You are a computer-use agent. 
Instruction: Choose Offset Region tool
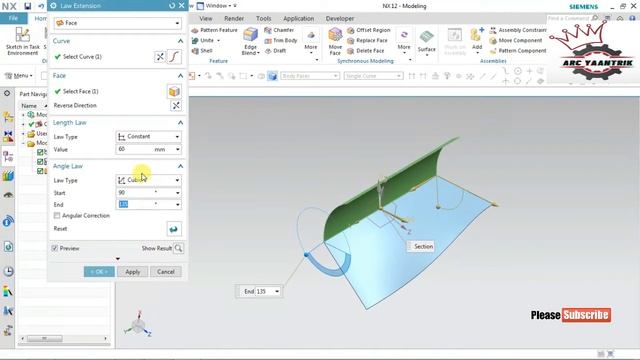[x=369, y=30]
